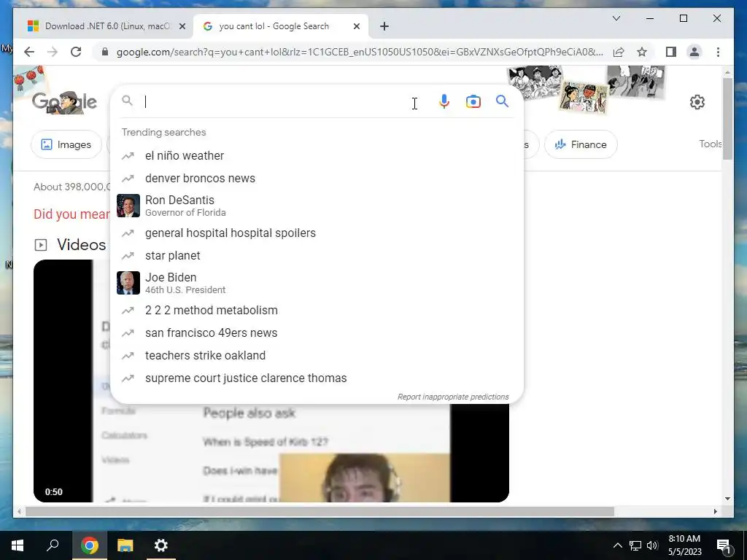Open Chrome side panel
The height and width of the screenshot is (560, 747).
point(671,52)
